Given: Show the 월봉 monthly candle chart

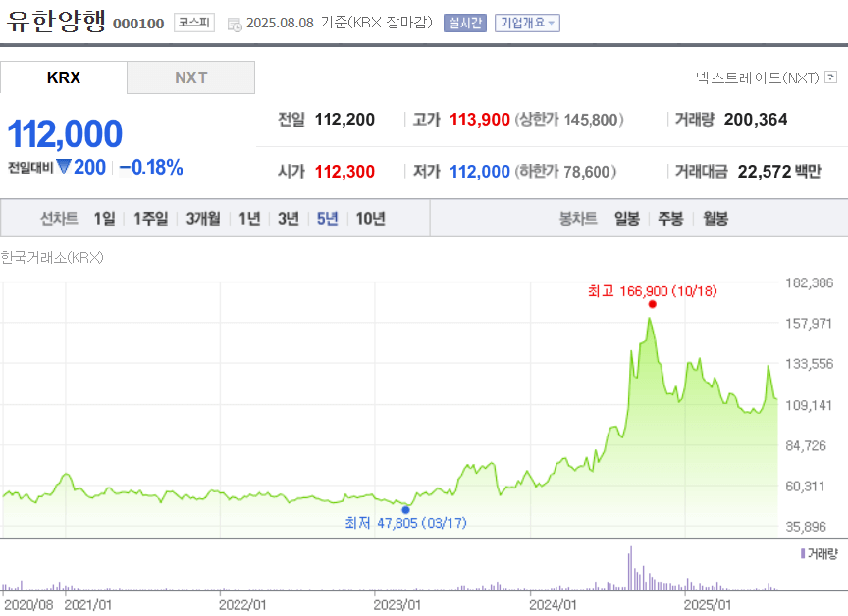Looking at the screenshot, I should coord(715,219).
